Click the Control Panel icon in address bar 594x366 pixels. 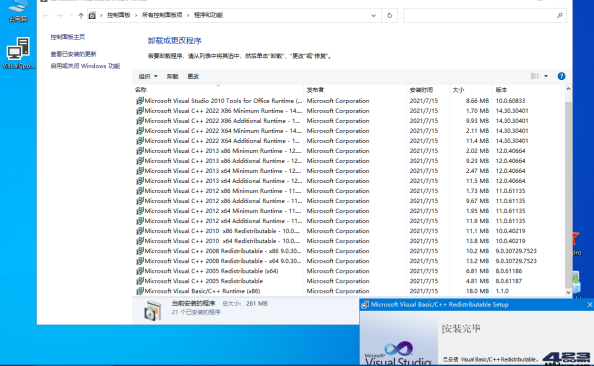[x=92, y=16]
